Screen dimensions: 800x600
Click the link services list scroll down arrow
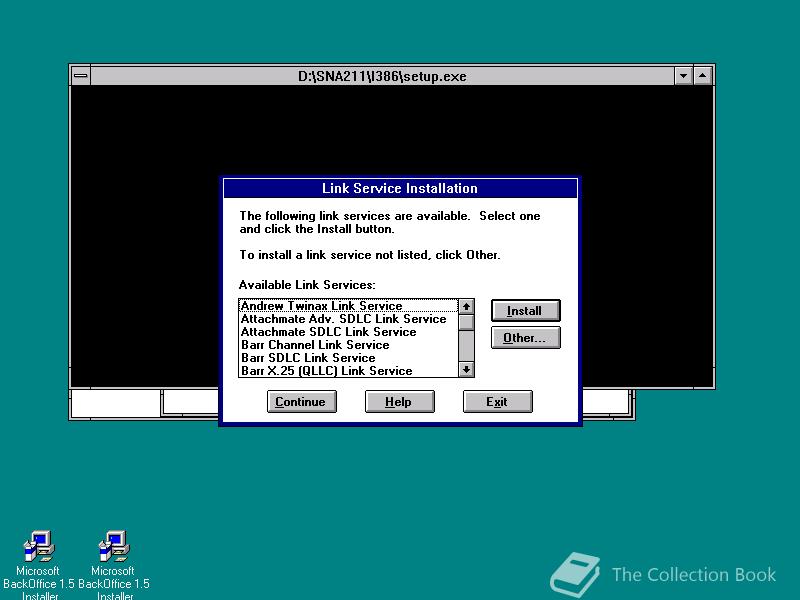click(466, 369)
